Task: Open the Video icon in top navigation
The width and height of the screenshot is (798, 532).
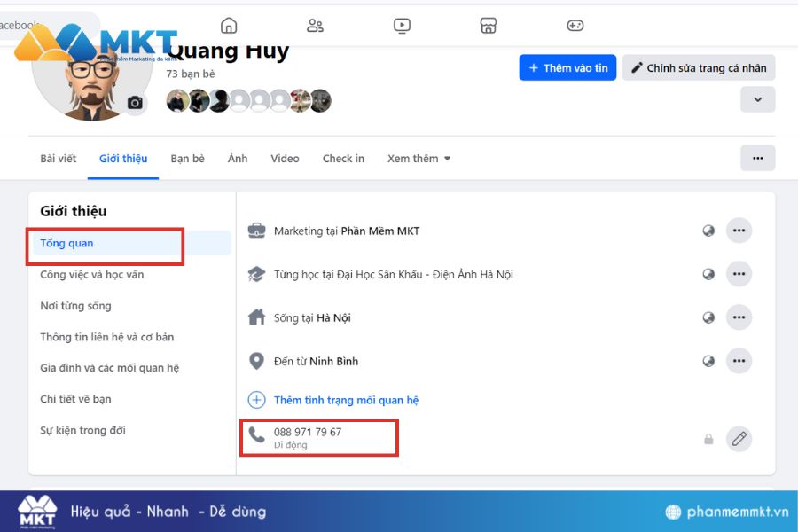Action: pos(402,25)
